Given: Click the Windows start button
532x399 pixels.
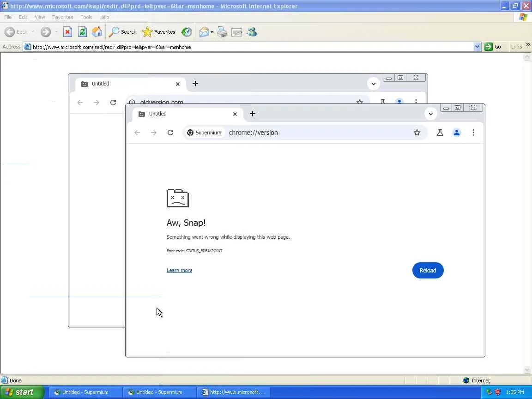Looking at the screenshot, I should tap(22, 392).
